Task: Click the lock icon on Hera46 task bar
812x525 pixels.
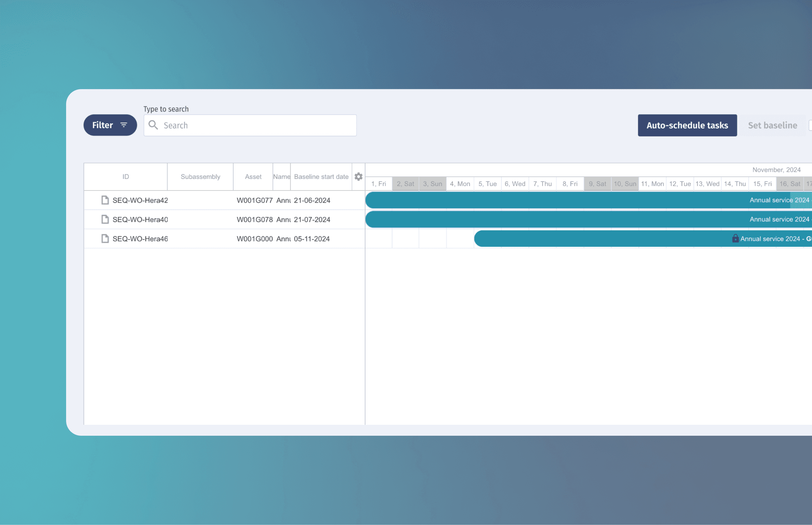Action: 735,238
